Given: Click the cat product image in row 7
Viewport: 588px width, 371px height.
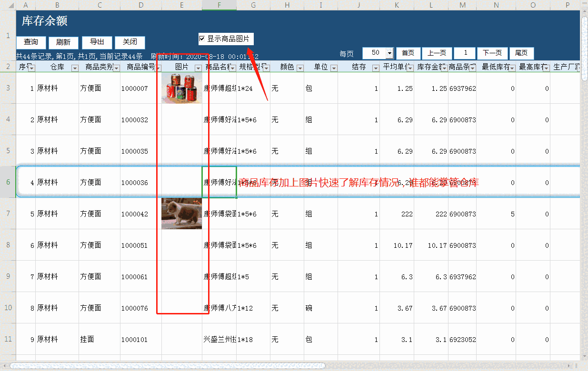Looking at the screenshot, I should (181, 213).
